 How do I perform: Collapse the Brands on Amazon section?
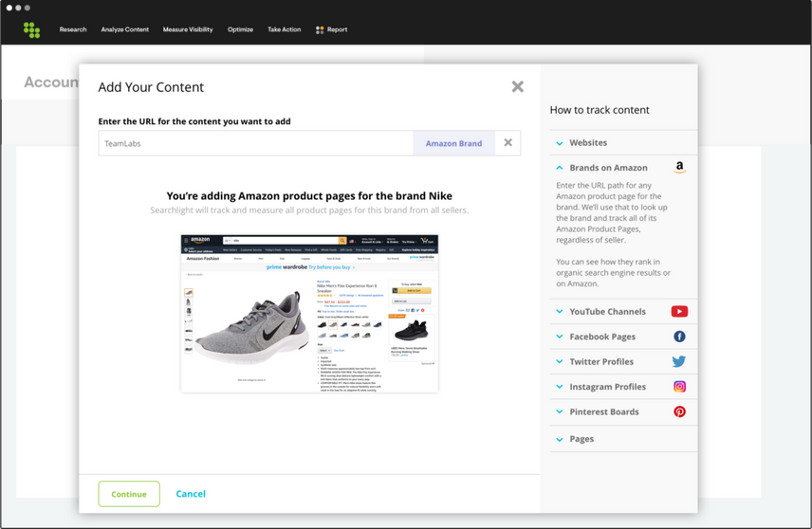(560, 168)
